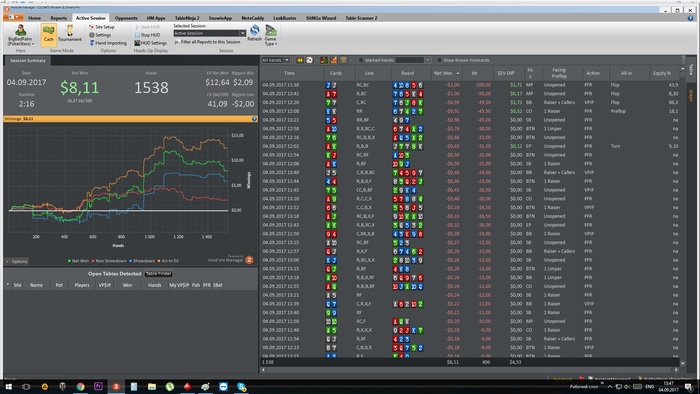Screen dimensions: 700x394
Task: Open the SitNGo Wizard tab
Action: pos(321,18)
